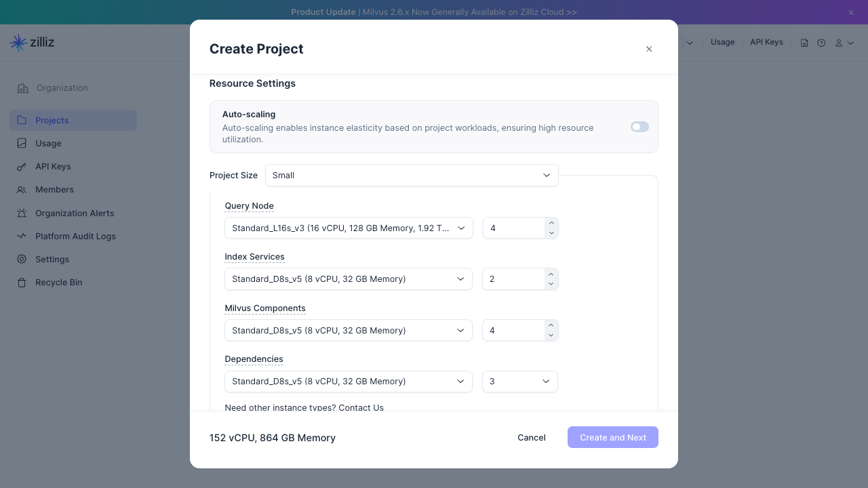Click the Projects folder icon in sidebar
This screenshot has width=868, height=488.
point(22,120)
